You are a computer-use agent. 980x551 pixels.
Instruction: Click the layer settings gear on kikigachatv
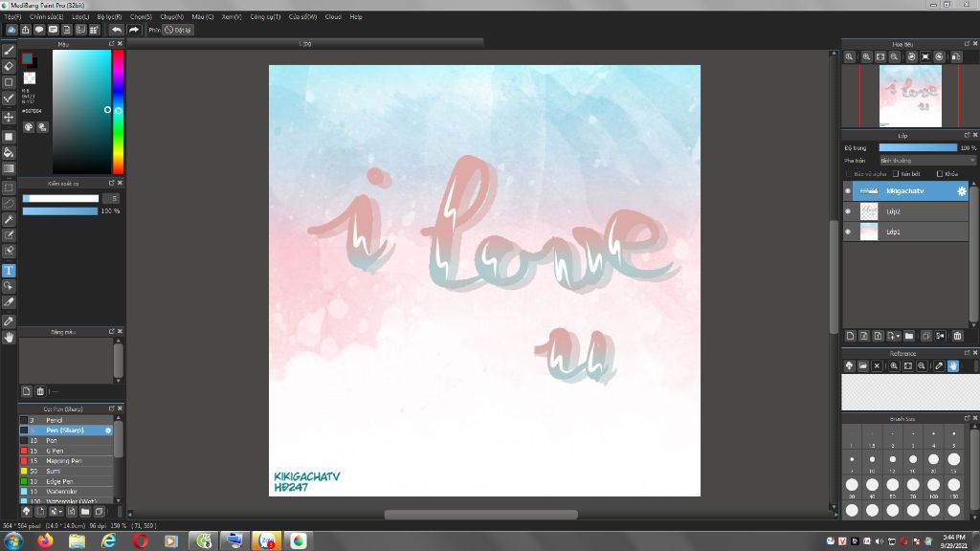[x=962, y=191]
